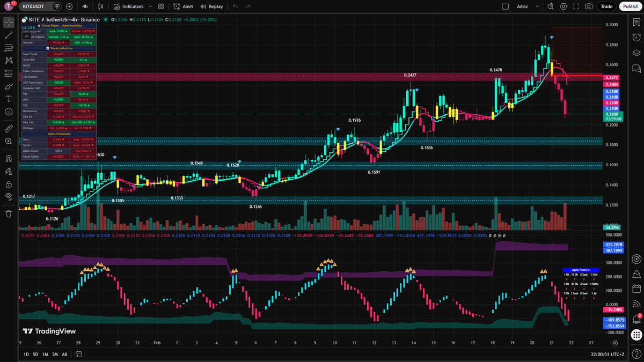Open the indicator templates grid
The height and width of the screenshot is (362, 644).
point(161,6)
